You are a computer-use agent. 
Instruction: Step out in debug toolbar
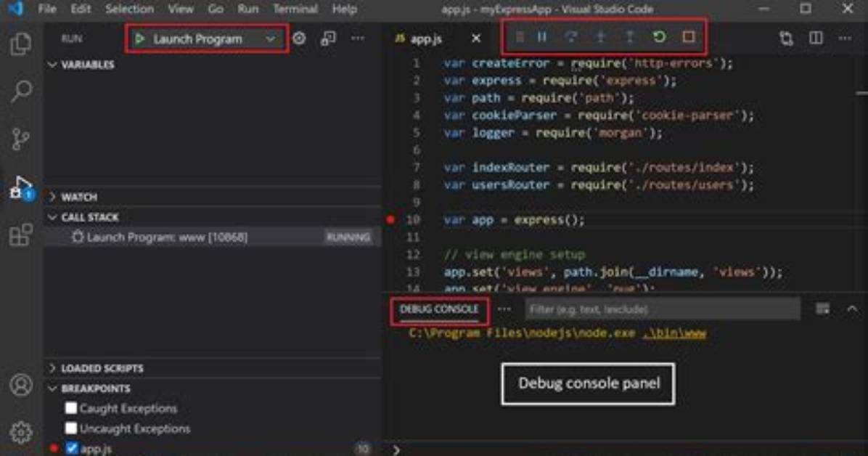[x=629, y=36]
